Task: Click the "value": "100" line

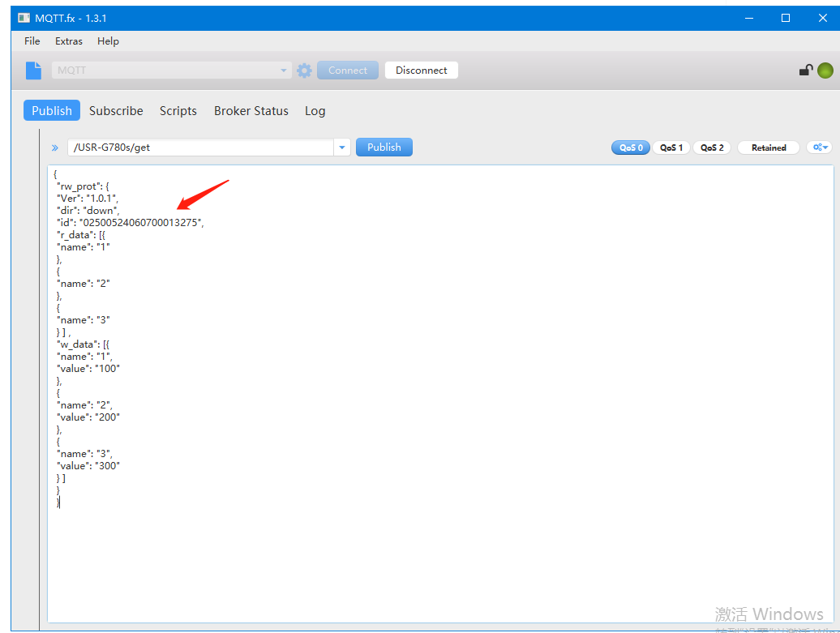Action: (88, 369)
